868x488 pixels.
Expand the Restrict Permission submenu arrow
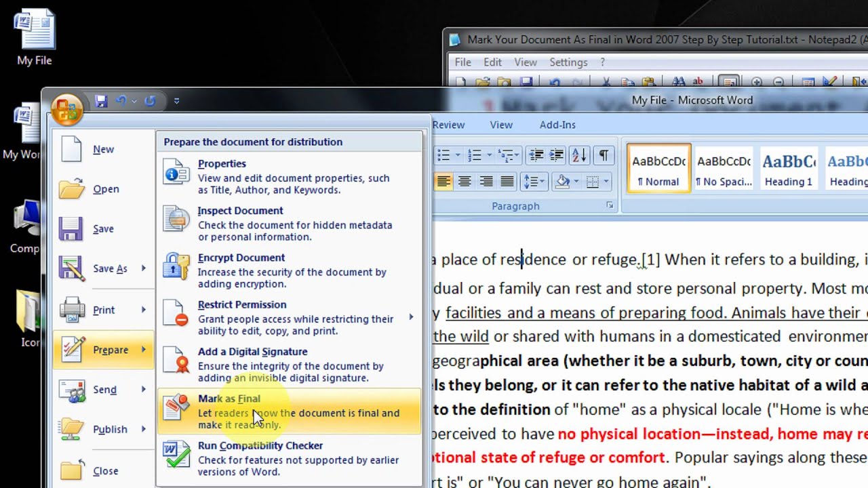coord(411,317)
